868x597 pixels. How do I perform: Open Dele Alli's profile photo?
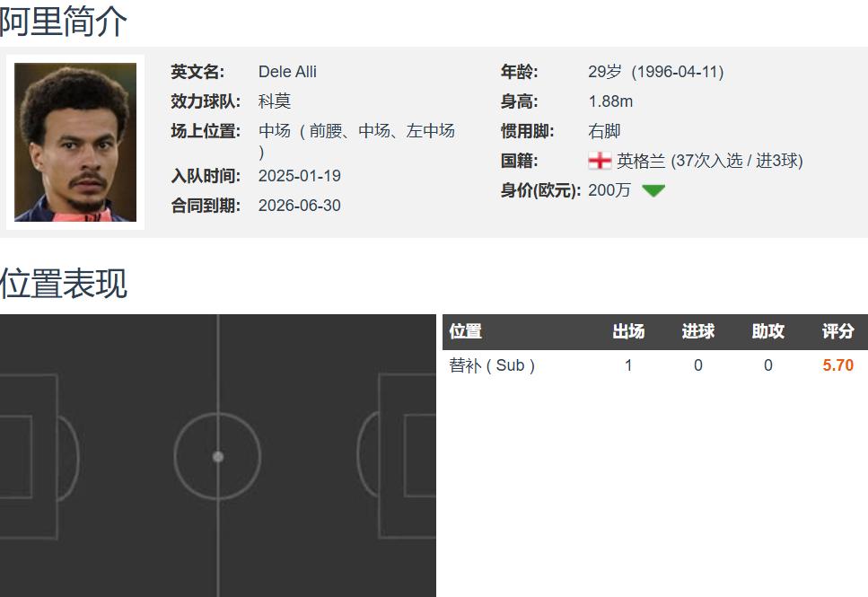coord(75,143)
